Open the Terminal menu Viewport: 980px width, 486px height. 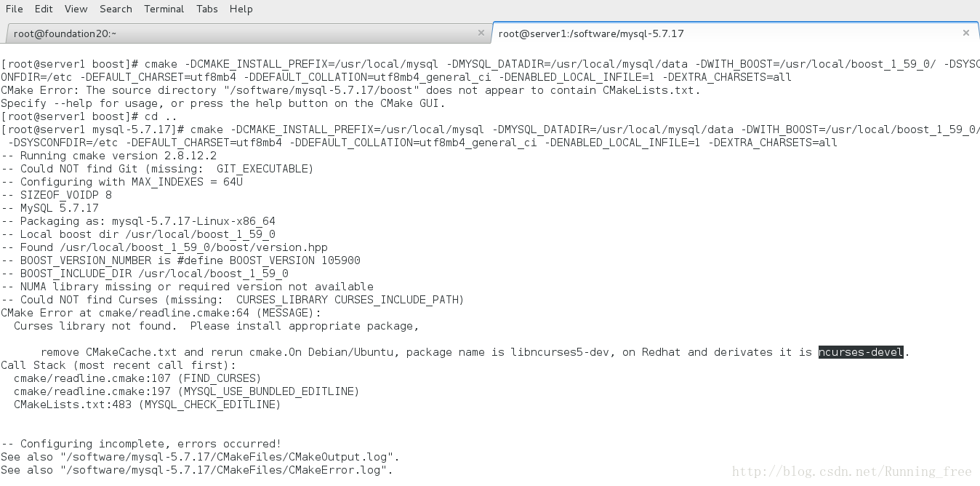tap(164, 9)
